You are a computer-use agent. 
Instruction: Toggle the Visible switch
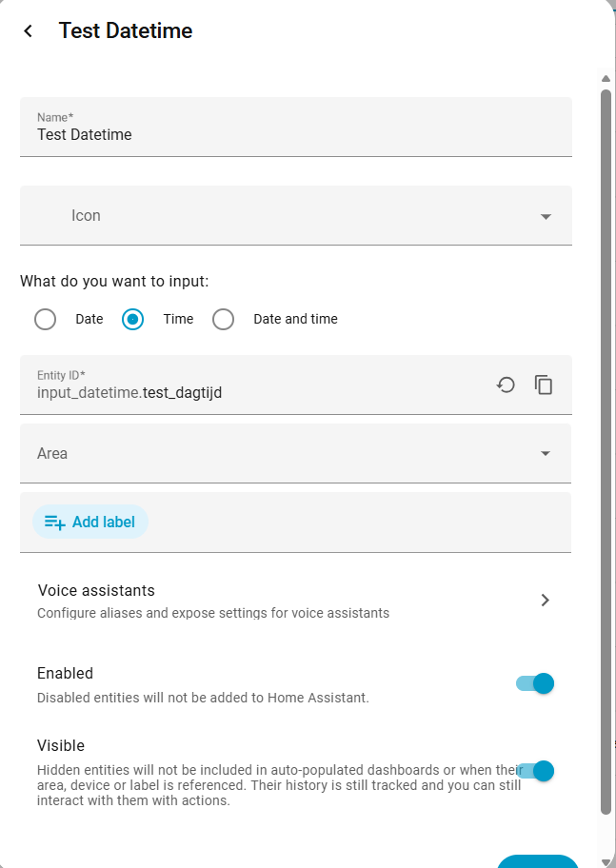pos(535,771)
